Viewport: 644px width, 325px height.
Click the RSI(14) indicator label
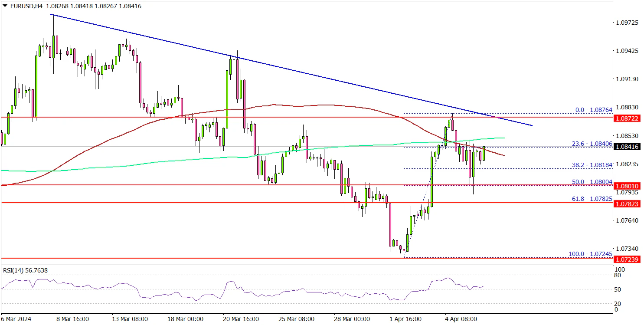(x=25, y=270)
